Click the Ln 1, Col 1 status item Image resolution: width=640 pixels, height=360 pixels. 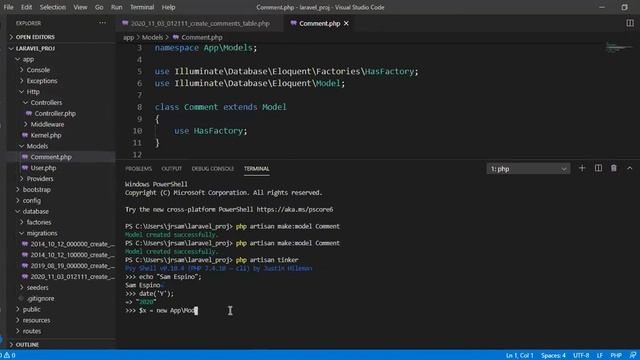(x=520, y=356)
